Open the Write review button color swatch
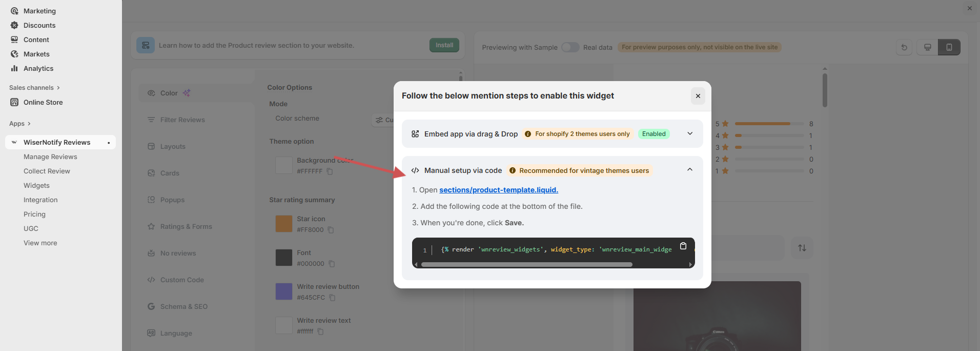This screenshot has height=351, width=980. (284, 291)
